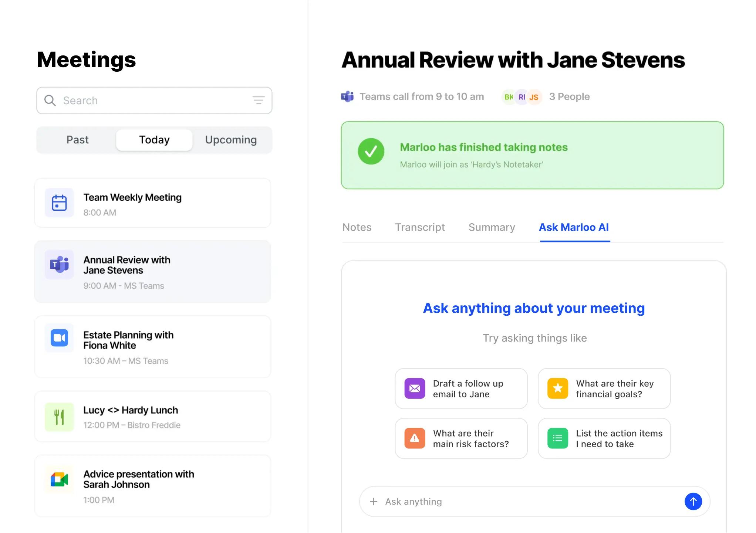Select the Today meetings filter

pyautogui.click(x=154, y=140)
